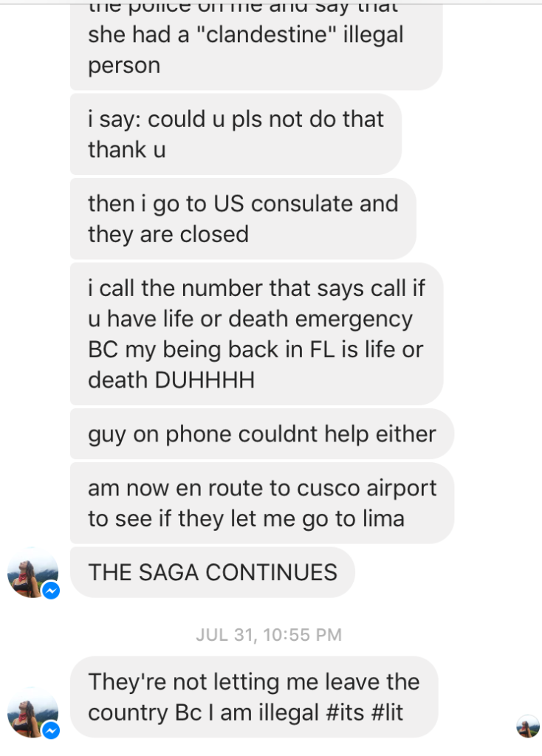Image resolution: width=542 pixels, height=756 pixels.
Task: Click the word DUHHHH in emergency message
Action: click(205, 380)
